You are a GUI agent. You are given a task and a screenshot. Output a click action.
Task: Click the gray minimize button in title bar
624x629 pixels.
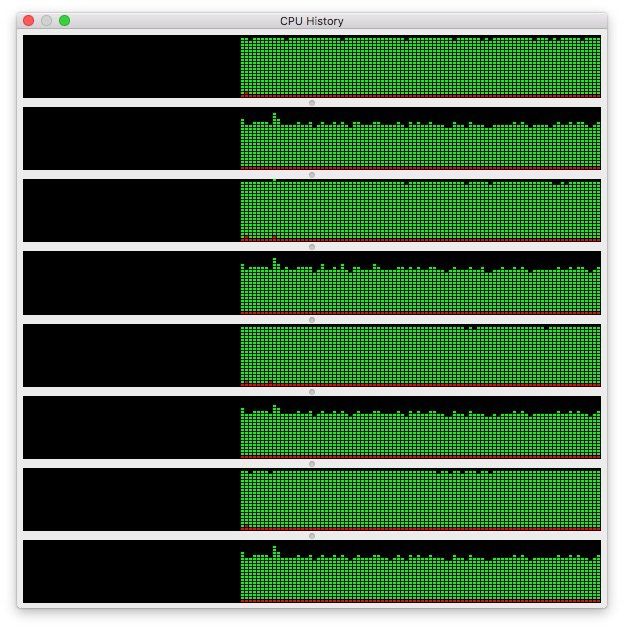tap(46, 21)
